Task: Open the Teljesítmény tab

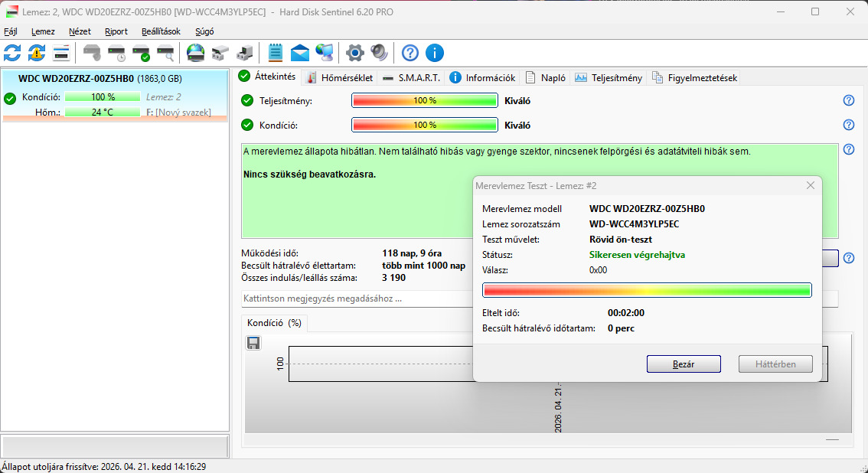Action: point(609,78)
